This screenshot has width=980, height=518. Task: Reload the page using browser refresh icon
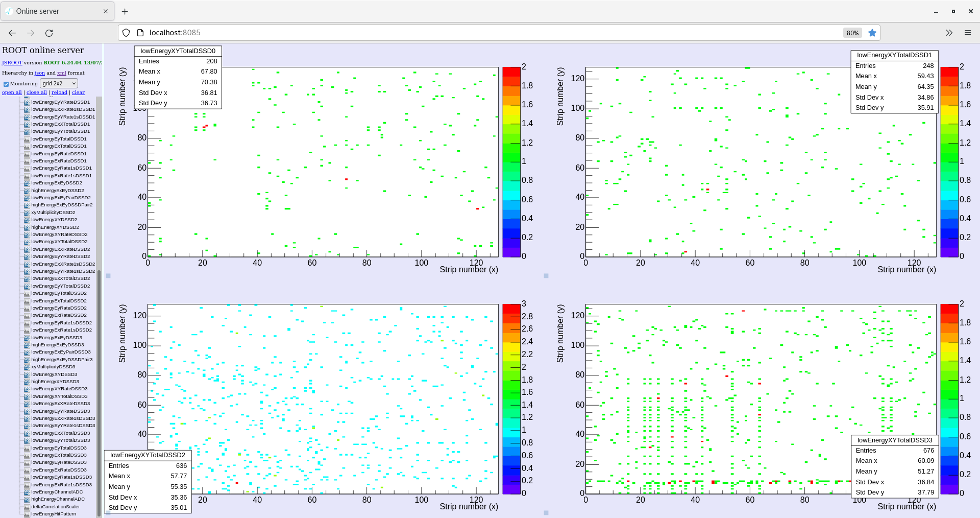[x=49, y=33]
